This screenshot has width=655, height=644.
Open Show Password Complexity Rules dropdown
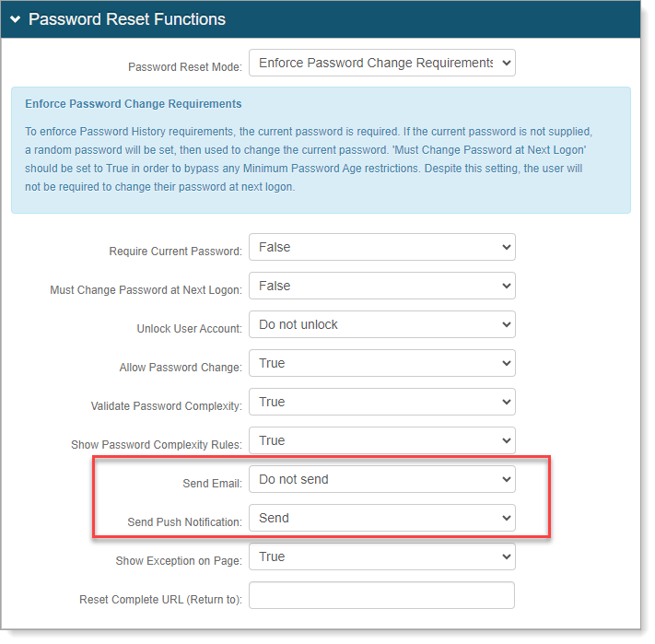[381, 441]
